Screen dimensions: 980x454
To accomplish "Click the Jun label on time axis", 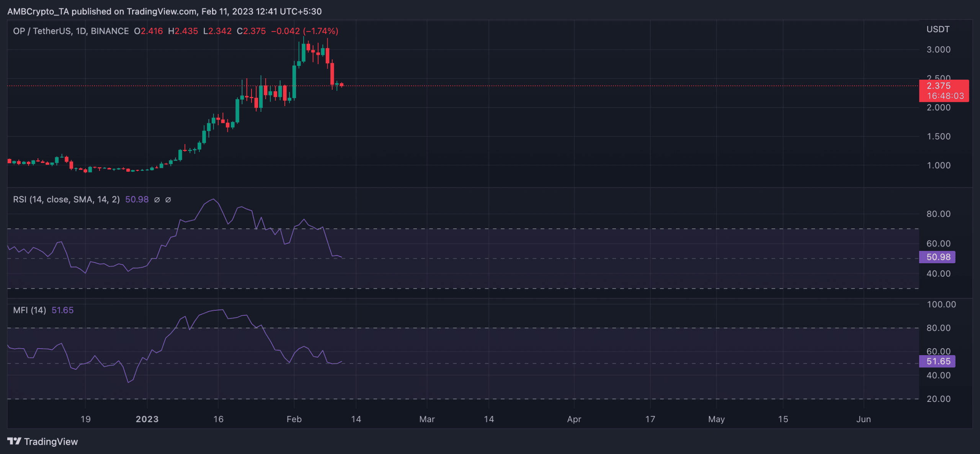I will click(863, 419).
